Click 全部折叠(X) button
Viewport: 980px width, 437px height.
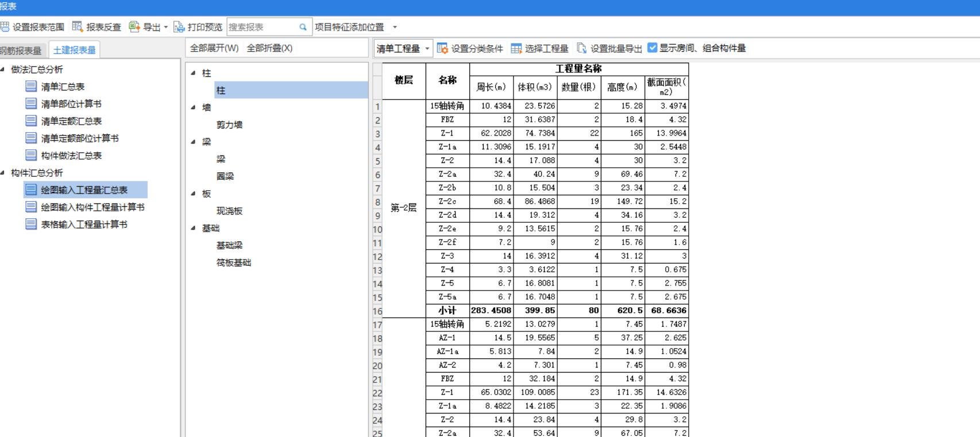(x=269, y=48)
